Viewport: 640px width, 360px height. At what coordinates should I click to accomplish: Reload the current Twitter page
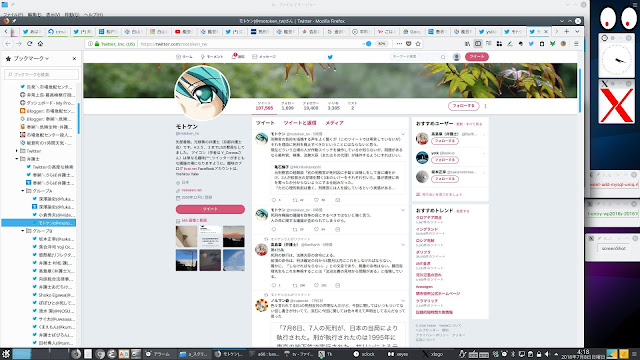pyautogui.click(x=29, y=44)
